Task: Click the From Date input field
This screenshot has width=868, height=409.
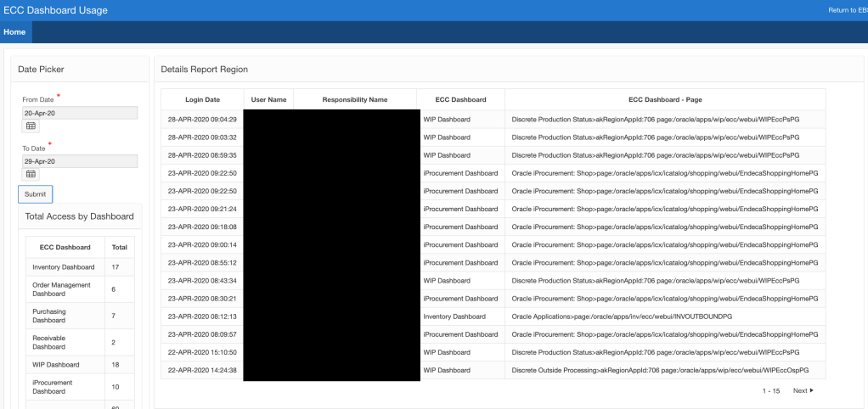Action: [x=80, y=113]
